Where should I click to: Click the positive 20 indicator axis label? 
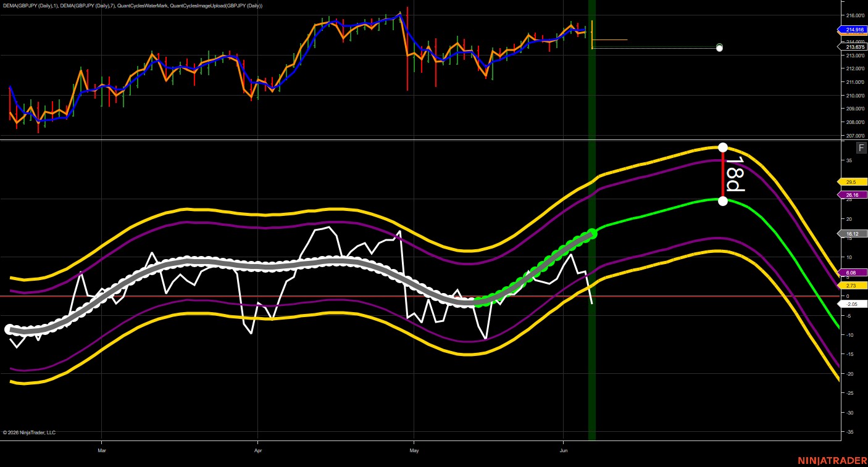point(849,218)
